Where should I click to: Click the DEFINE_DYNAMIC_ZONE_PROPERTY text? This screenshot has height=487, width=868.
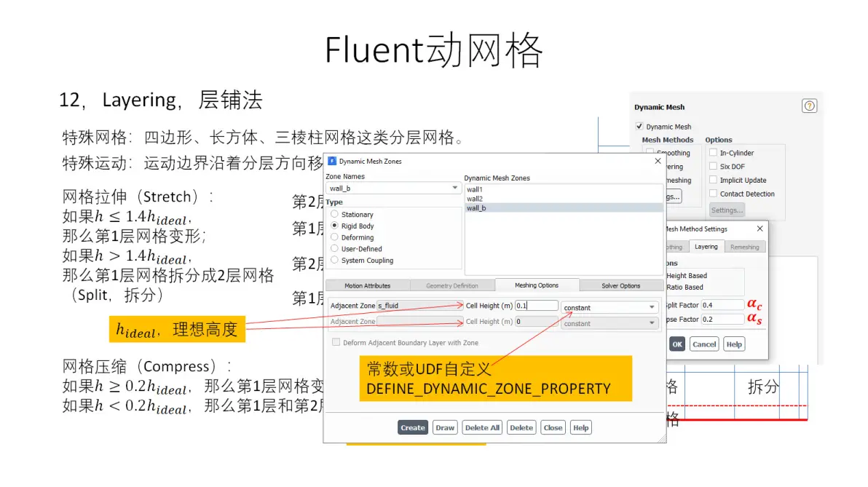pos(488,389)
